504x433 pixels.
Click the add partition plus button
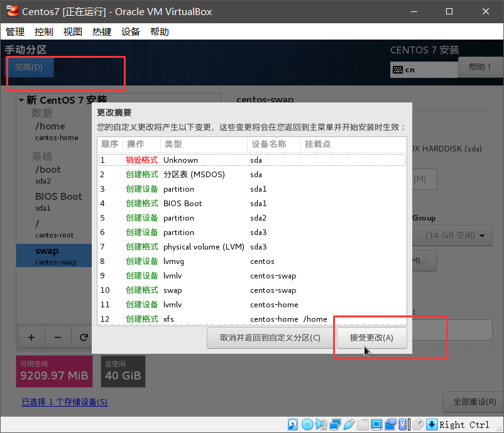(x=31, y=337)
